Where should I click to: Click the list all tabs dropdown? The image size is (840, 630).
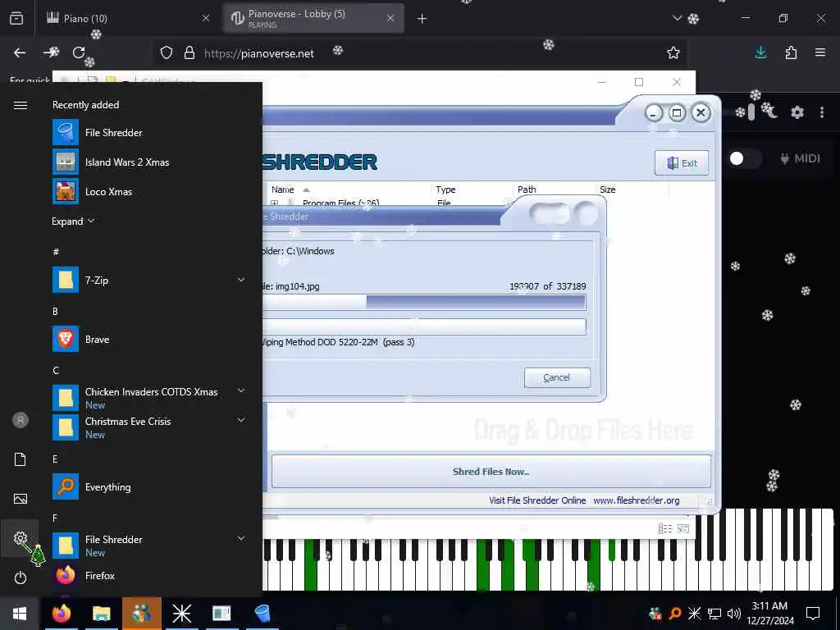[x=678, y=18]
